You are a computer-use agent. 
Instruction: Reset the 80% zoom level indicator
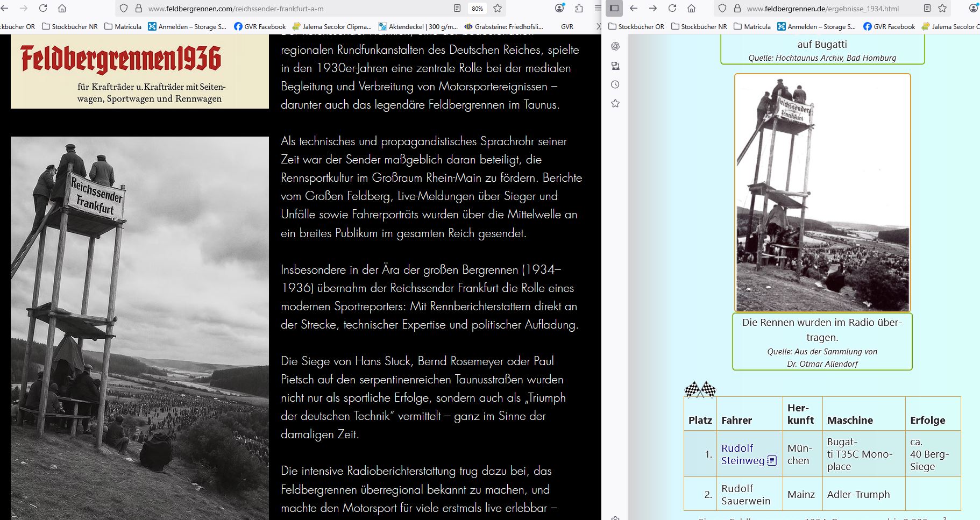coord(477,9)
